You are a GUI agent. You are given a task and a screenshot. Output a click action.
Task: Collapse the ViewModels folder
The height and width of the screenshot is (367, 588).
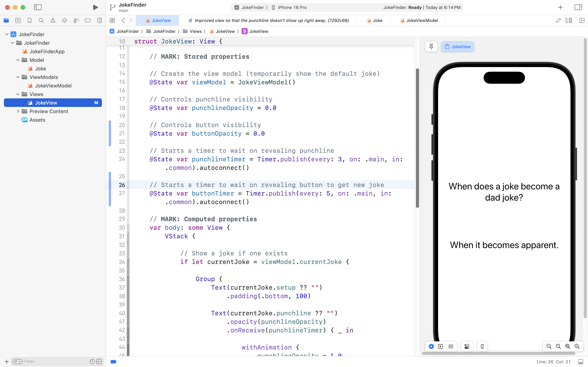point(18,77)
